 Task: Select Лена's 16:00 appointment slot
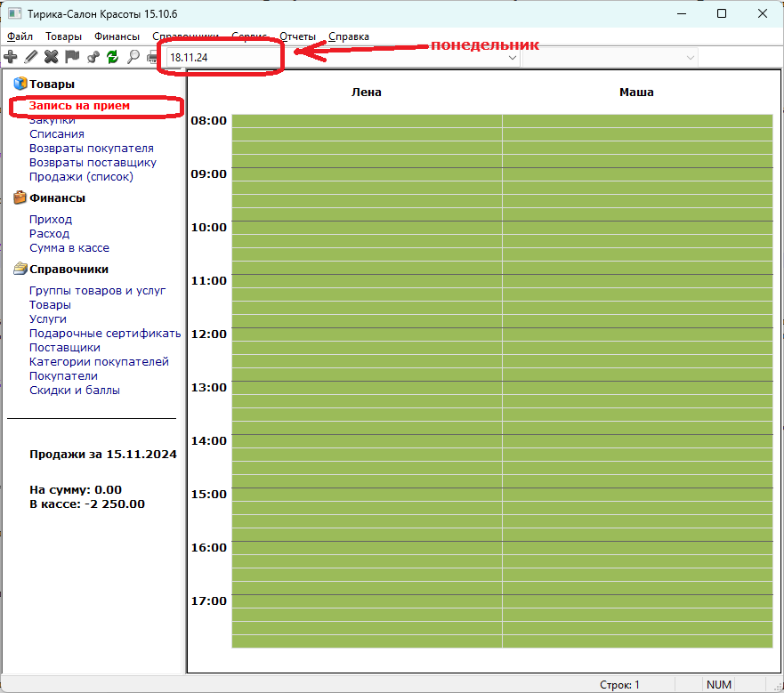(367, 547)
